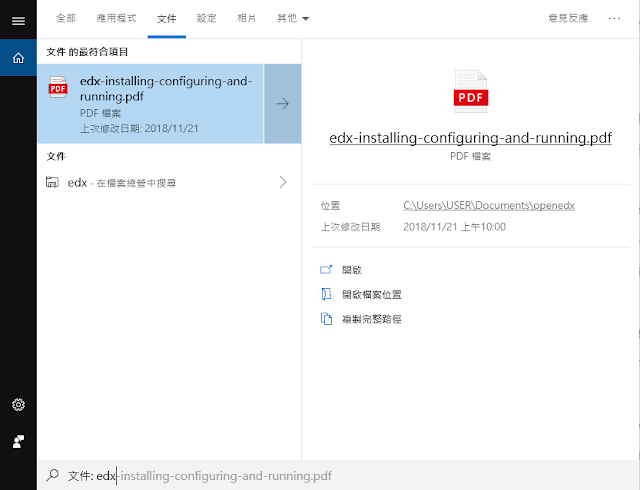Screen dimensions: 640x490
Task: Click the user feedback person icon
Action: point(18,441)
